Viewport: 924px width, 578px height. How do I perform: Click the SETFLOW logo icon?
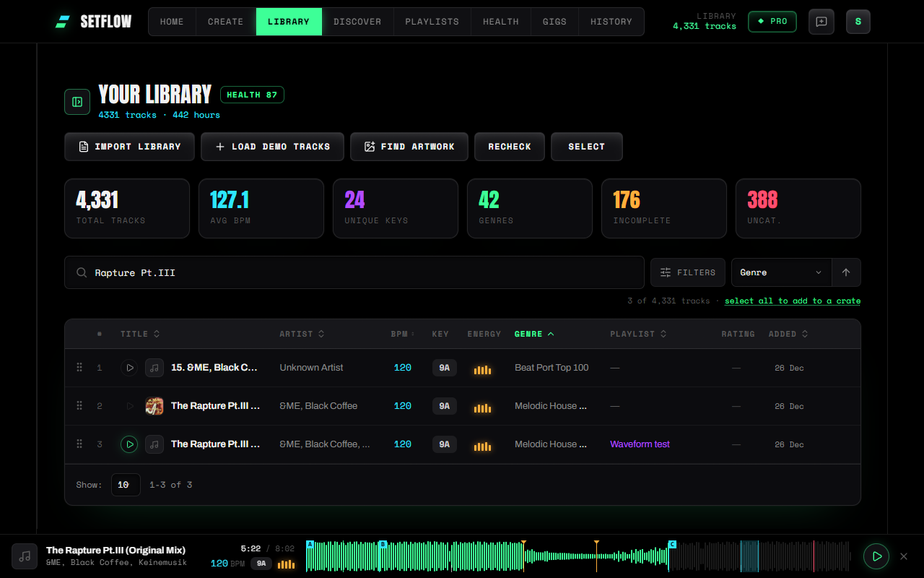(62, 22)
